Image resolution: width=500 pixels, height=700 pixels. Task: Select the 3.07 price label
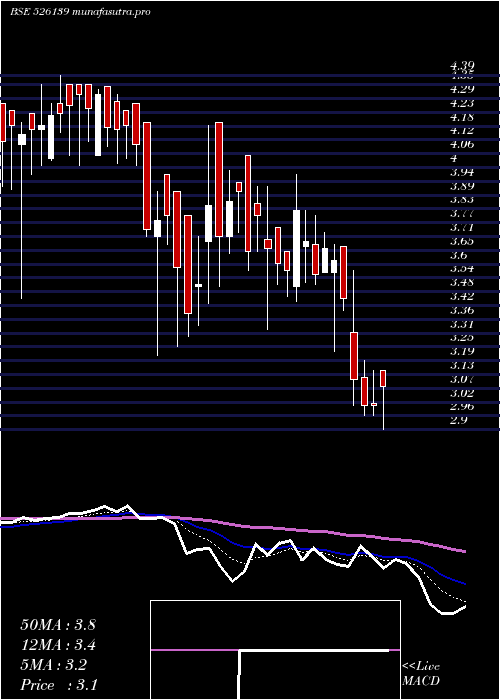point(462,379)
